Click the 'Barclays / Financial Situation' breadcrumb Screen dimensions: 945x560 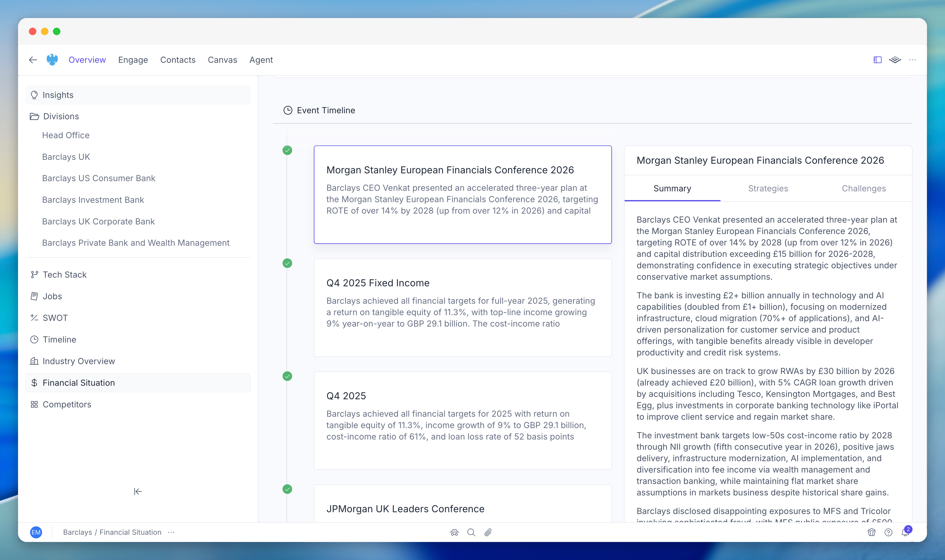coord(112,532)
